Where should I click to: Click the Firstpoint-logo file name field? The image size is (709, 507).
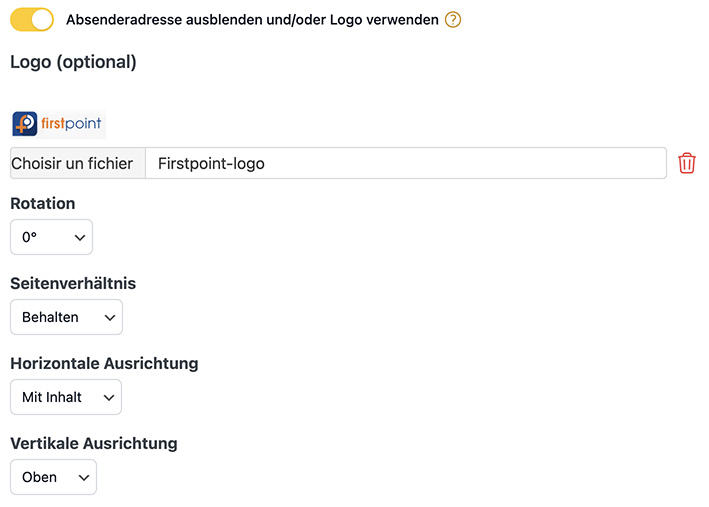point(406,163)
